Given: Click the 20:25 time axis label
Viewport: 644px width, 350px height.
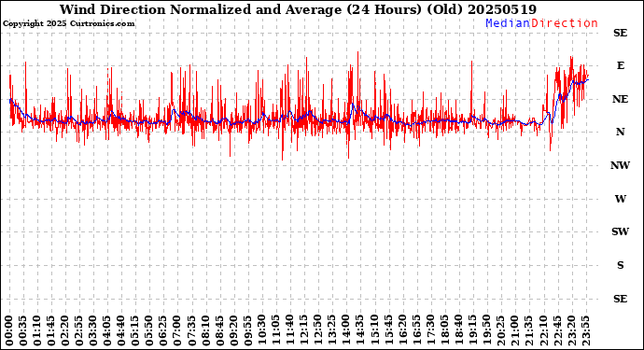Looking at the screenshot, I should (501, 331).
